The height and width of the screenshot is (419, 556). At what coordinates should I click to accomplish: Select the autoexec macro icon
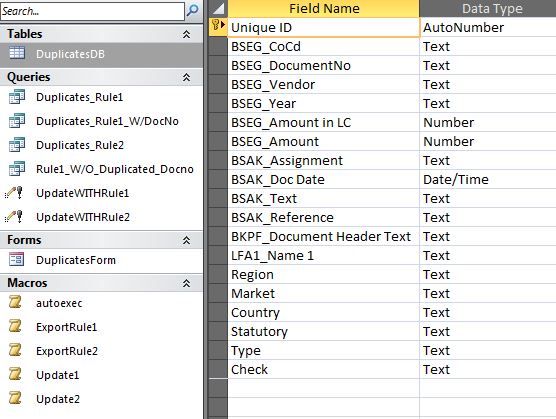pos(15,302)
